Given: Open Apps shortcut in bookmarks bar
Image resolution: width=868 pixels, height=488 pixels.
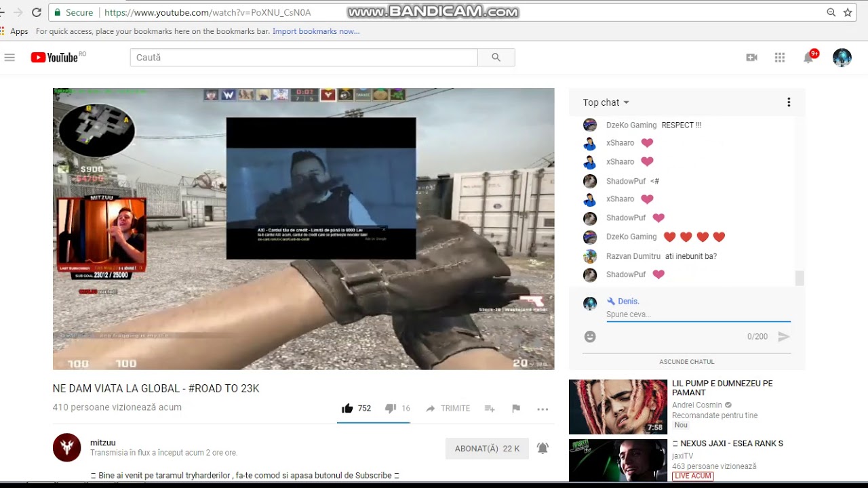Looking at the screenshot, I should point(14,31).
